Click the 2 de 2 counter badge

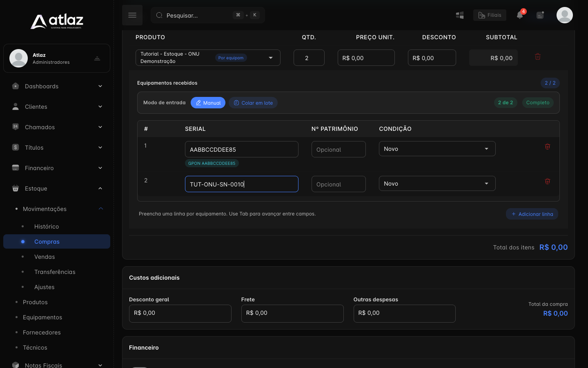(506, 103)
